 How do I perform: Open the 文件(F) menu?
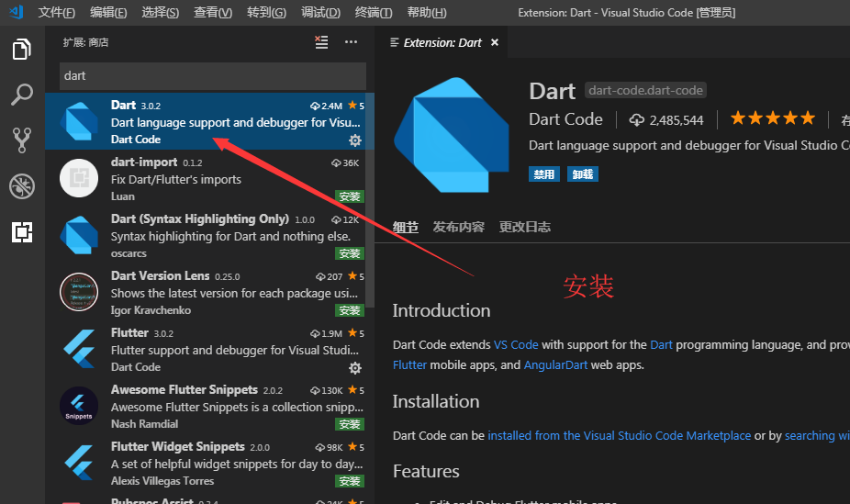tap(56, 13)
